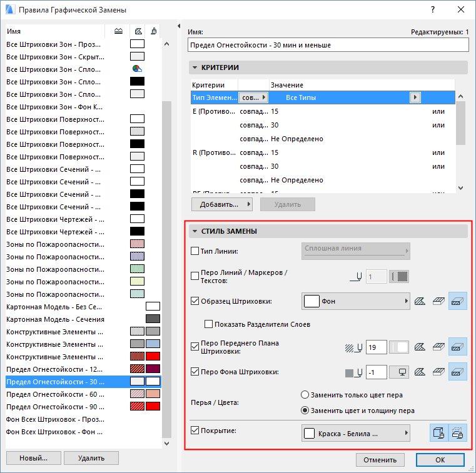Click red surface swatch of Предел Огнестойкости - 90
Screen dimensions: 476x473
click(x=153, y=406)
